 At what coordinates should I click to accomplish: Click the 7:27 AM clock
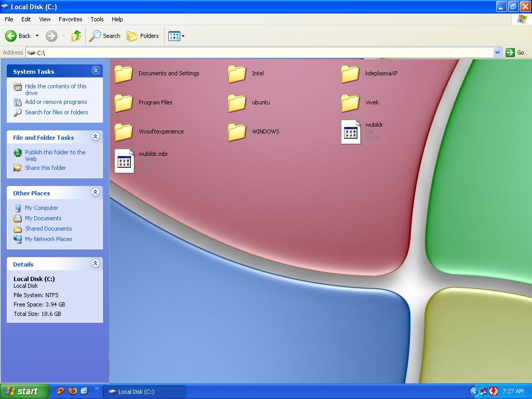[x=513, y=391]
